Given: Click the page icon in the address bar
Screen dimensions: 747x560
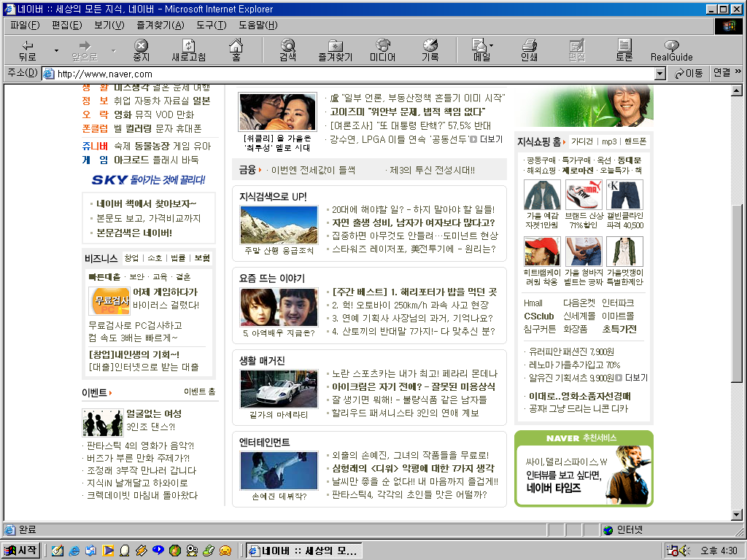Looking at the screenshot, I should 49,74.
